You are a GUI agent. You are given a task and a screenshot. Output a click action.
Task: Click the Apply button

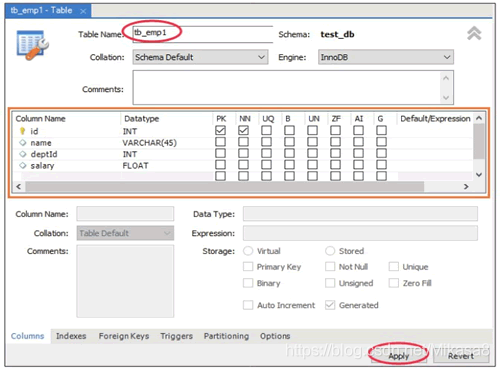[x=399, y=356]
